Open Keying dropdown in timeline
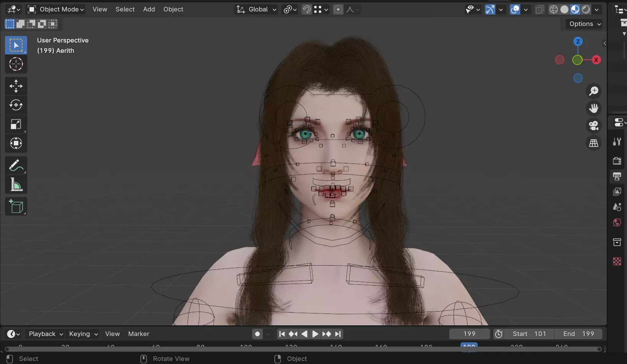Image resolution: width=627 pixels, height=364 pixels. [x=83, y=334]
